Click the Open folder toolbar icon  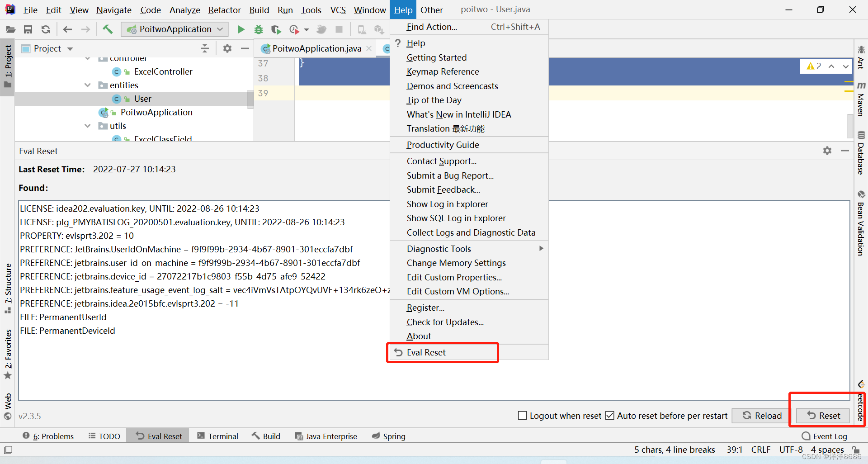coord(10,29)
